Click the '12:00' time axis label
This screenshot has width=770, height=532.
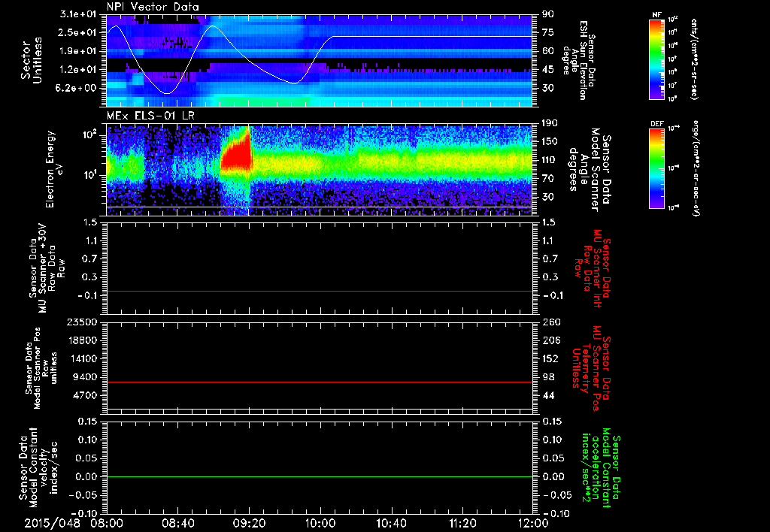(533, 523)
